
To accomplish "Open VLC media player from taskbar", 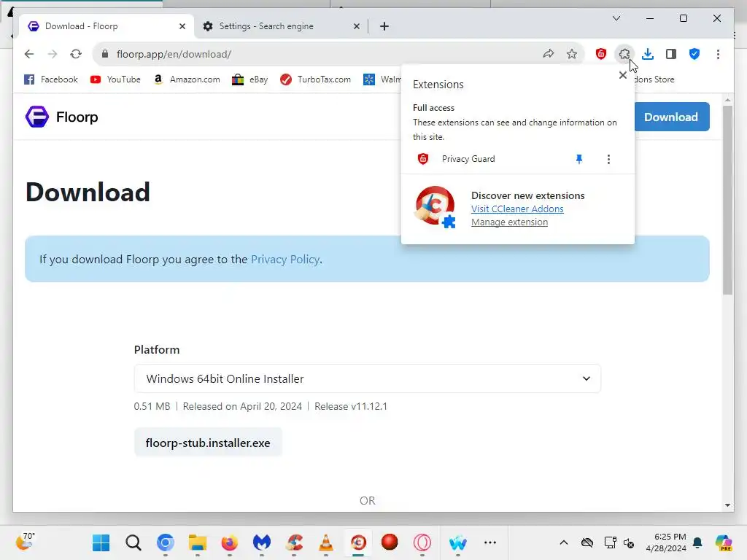I will 326,542.
